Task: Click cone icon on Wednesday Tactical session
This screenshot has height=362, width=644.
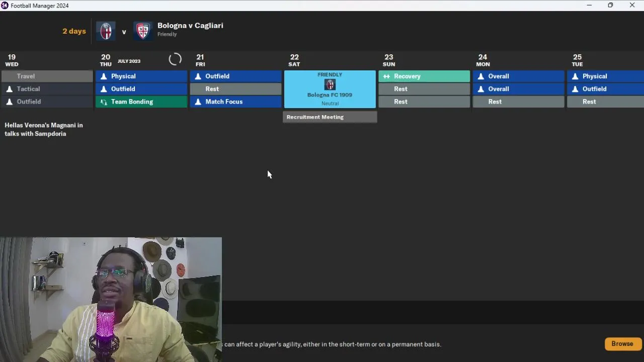Action: [x=9, y=89]
